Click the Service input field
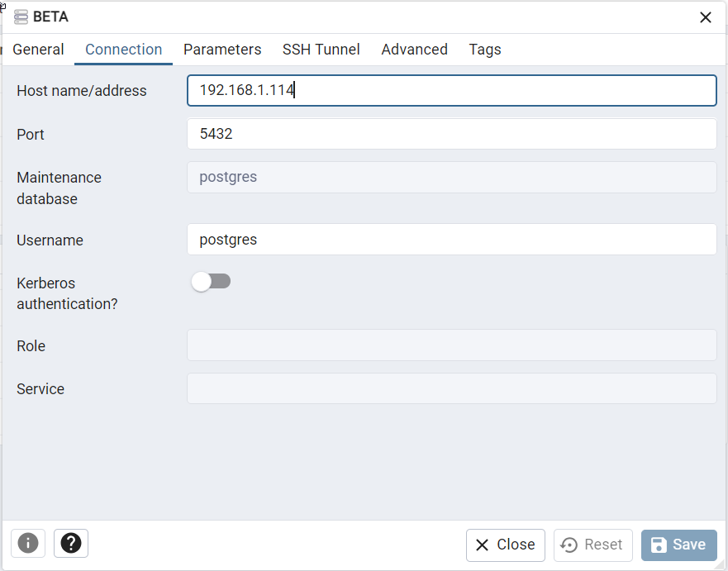Viewport: 728px width, 571px height. (x=451, y=388)
